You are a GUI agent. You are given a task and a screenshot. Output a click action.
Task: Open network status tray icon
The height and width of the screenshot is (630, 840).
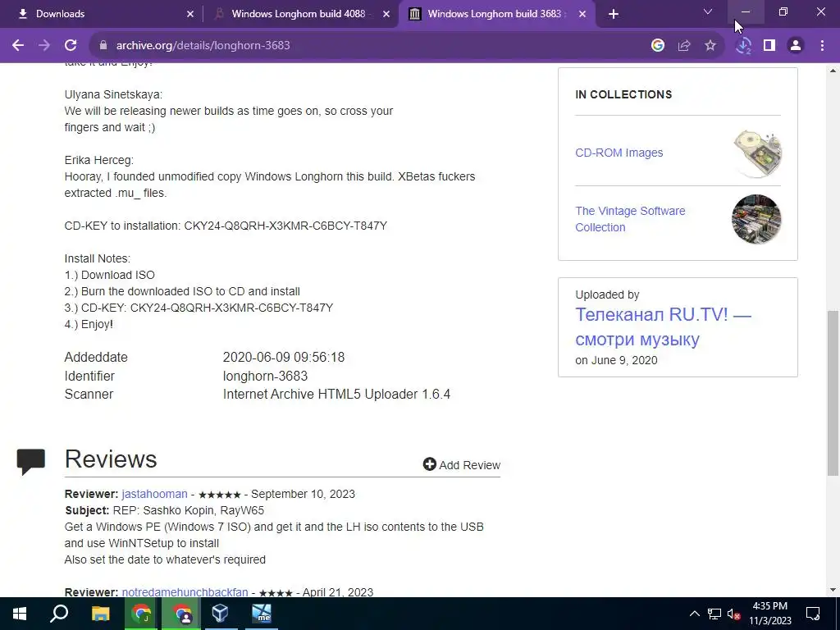[x=714, y=614]
